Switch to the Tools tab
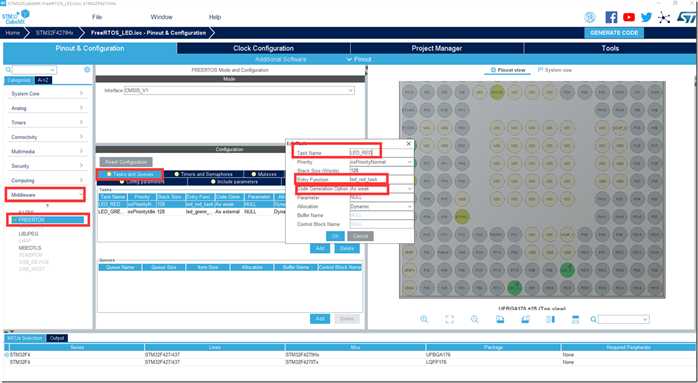The image size is (698, 383). (610, 48)
